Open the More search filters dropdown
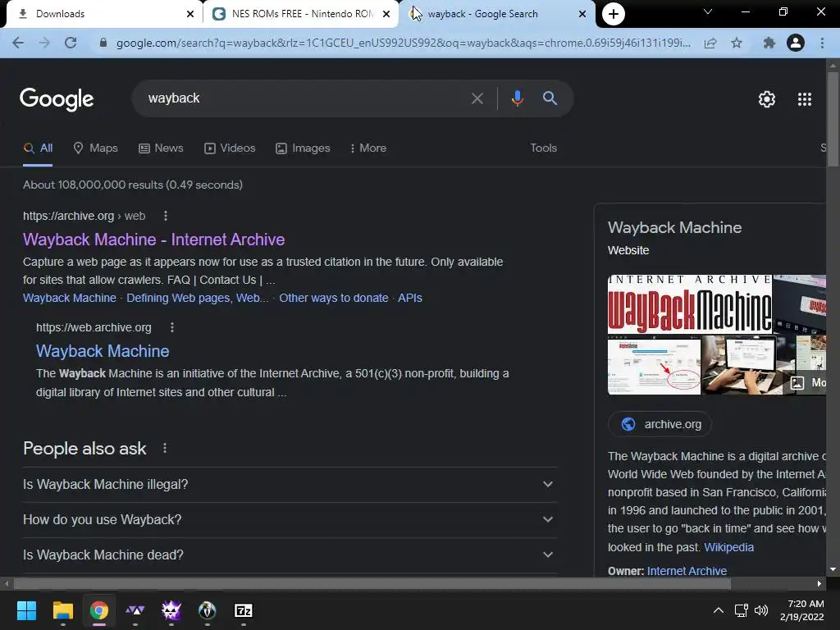 367,148
